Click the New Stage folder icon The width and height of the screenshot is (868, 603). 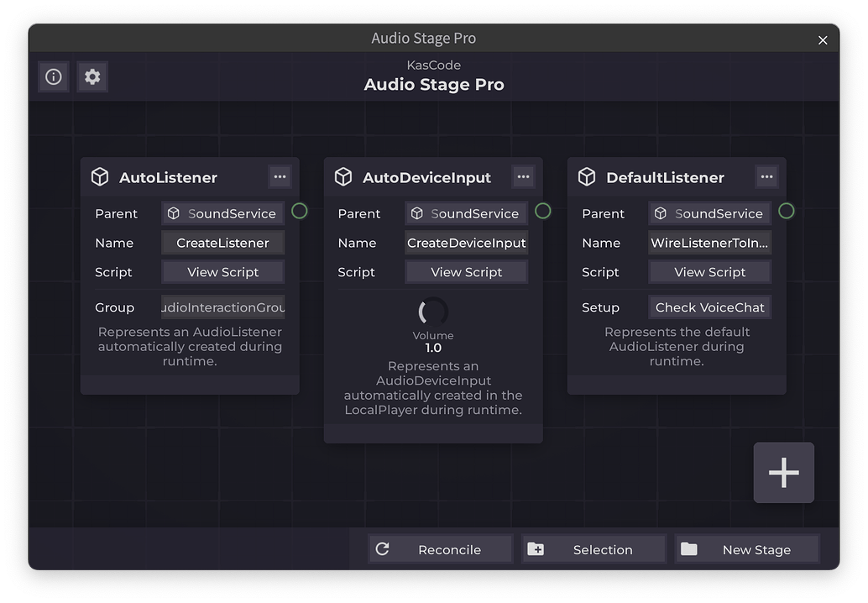click(x=689, y=548)
